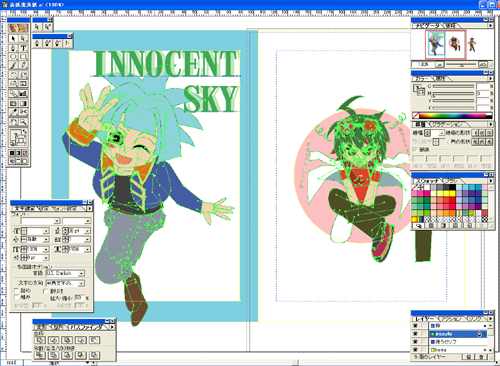Select the Eyedropper tool
This screenshot has height=366, width=500.
click(13, 112)
